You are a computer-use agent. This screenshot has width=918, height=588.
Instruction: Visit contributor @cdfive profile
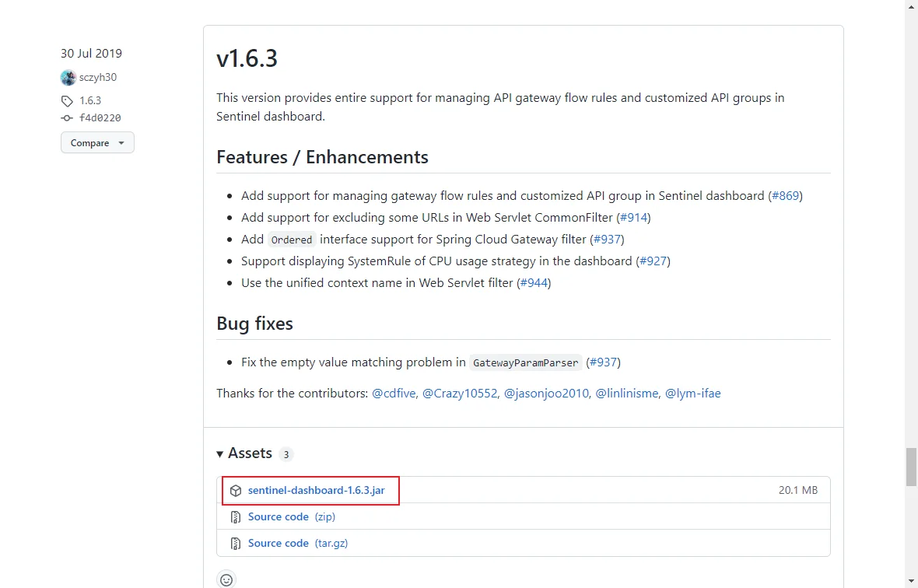pos(394,394)
